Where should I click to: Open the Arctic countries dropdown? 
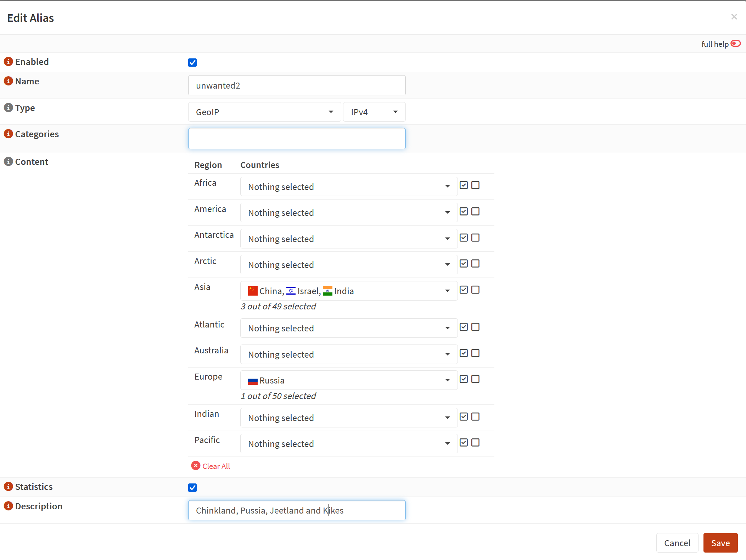pyautogui.click(x=349, y=265)
